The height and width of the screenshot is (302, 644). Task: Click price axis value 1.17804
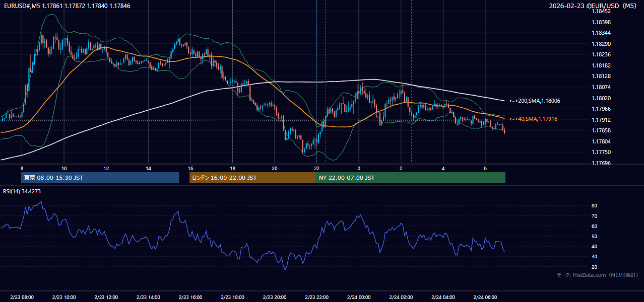click(602, 141)
